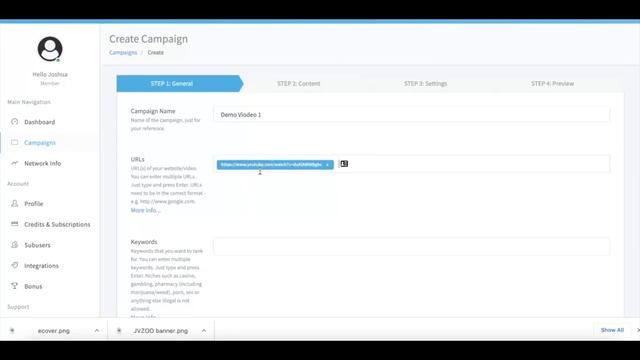This screenshot has width=640, height=360.
Task: Open Campaigns in main navigation
Action: [x=40, y=143]
